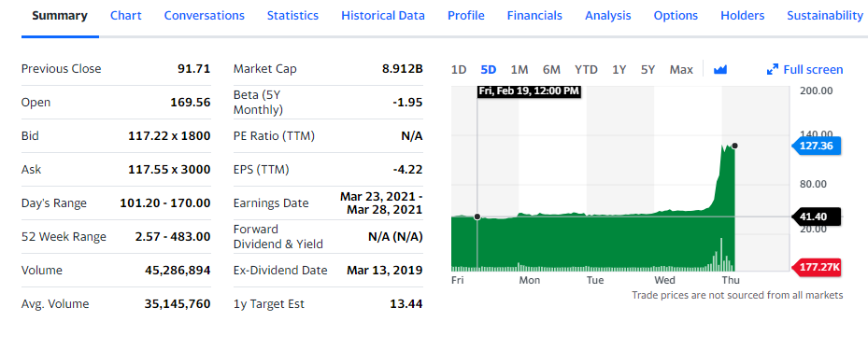The height and width of the screenshot is (349, 868).
Task: Click the Friday chart data point marker
Action: coord(477,216)
